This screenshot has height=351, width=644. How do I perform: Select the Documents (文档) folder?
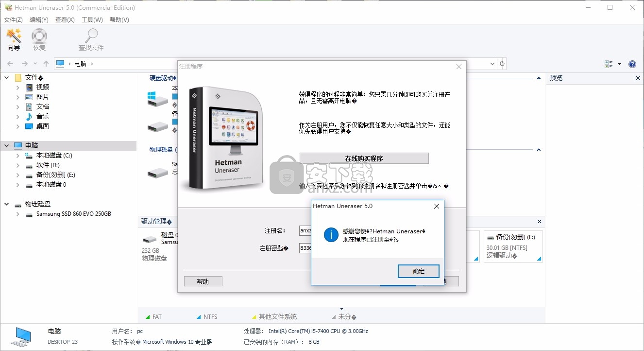click(43, 106)
